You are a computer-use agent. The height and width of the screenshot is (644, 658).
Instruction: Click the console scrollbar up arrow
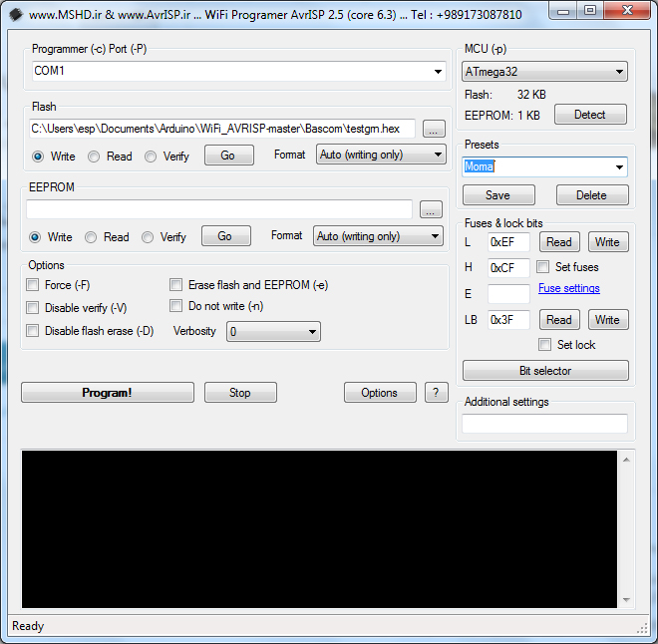[626, 460]
